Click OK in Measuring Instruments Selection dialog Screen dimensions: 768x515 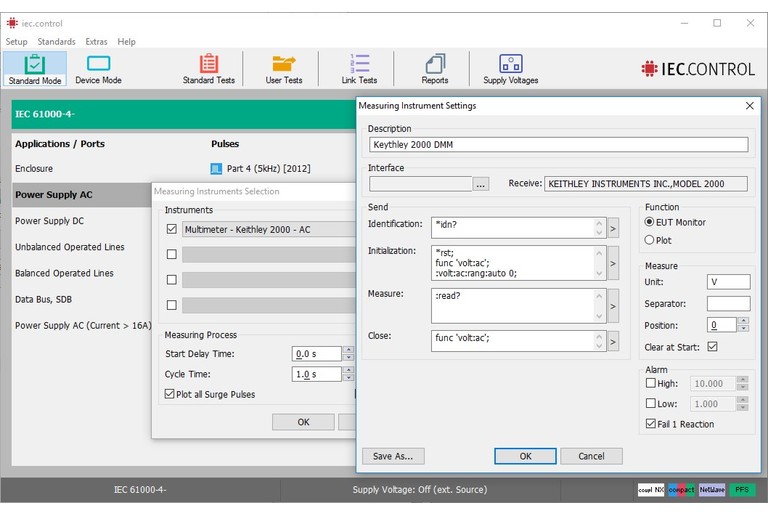click(303, 422)
